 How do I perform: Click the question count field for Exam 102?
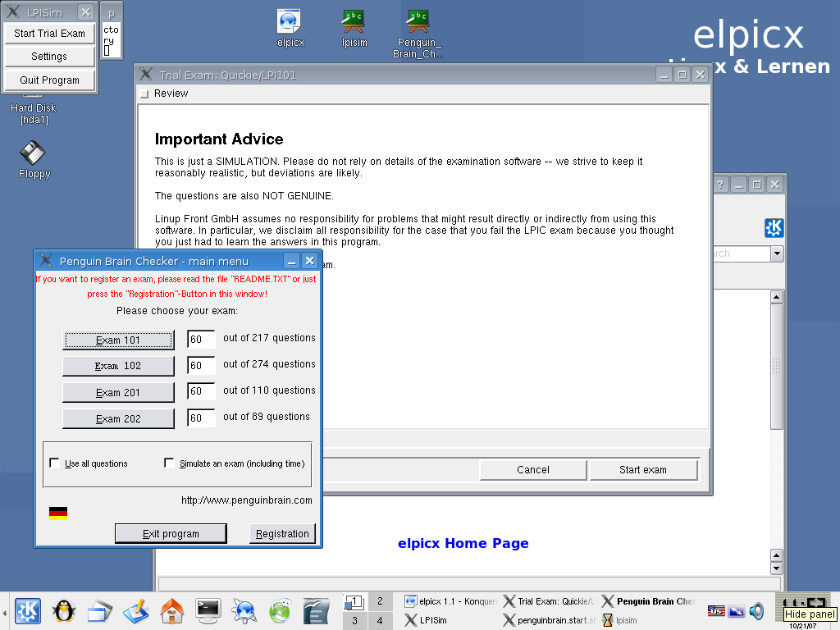pyautogui.click(x=201, y=365)
